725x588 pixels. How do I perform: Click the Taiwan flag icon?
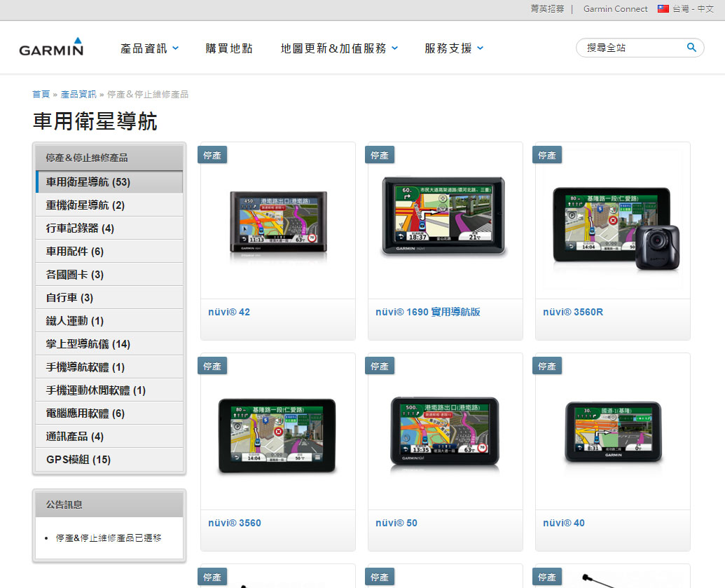coord(663,9)
